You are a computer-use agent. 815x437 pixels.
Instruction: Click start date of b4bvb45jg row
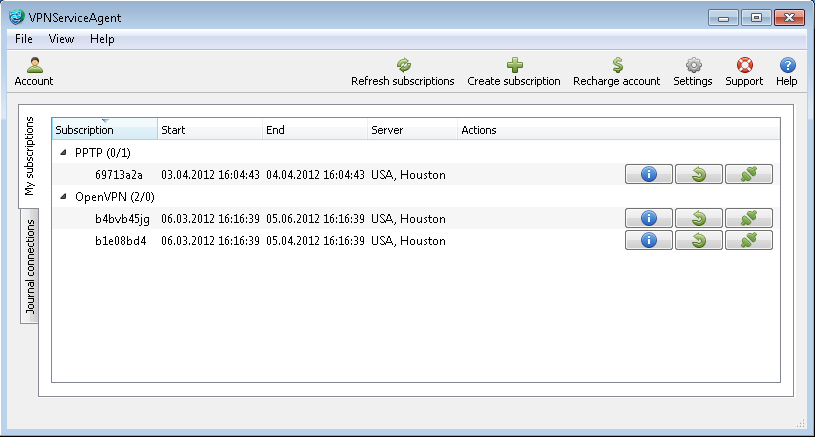click(210, 219)
